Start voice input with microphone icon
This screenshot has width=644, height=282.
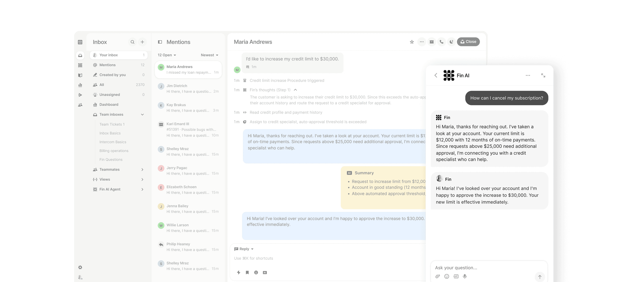click(465, 276)
